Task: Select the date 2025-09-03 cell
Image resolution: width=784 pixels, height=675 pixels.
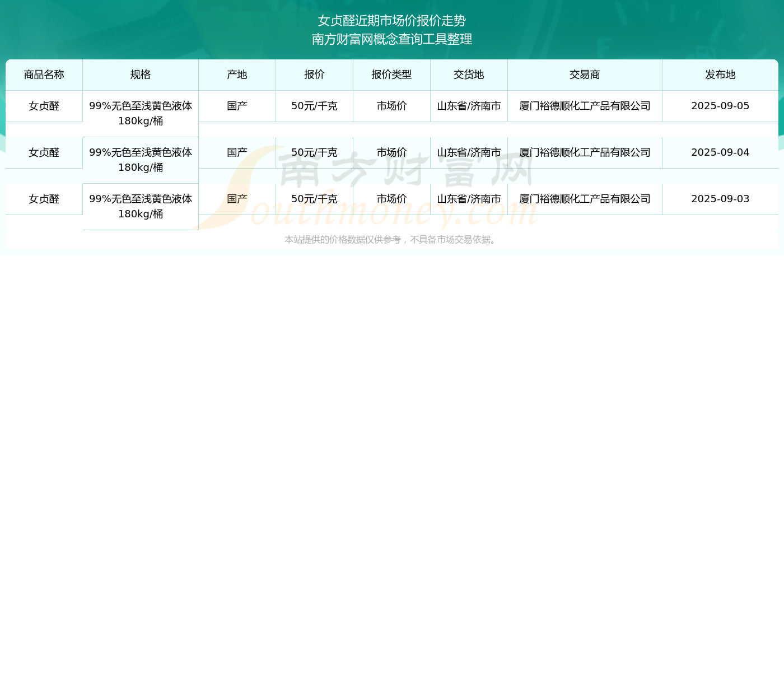Action: point(720,199)
